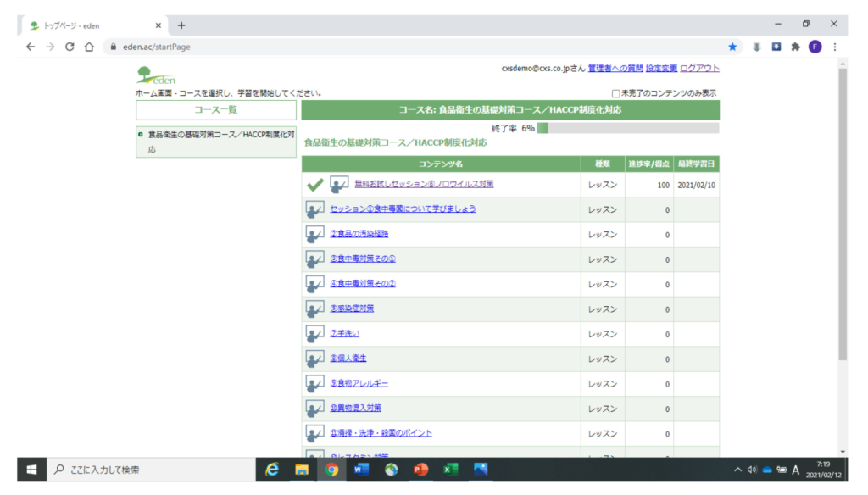Show hidden system tray icons
Image resolution: width=868 pixels, height=495 pixels.
[x=738, y=470]
